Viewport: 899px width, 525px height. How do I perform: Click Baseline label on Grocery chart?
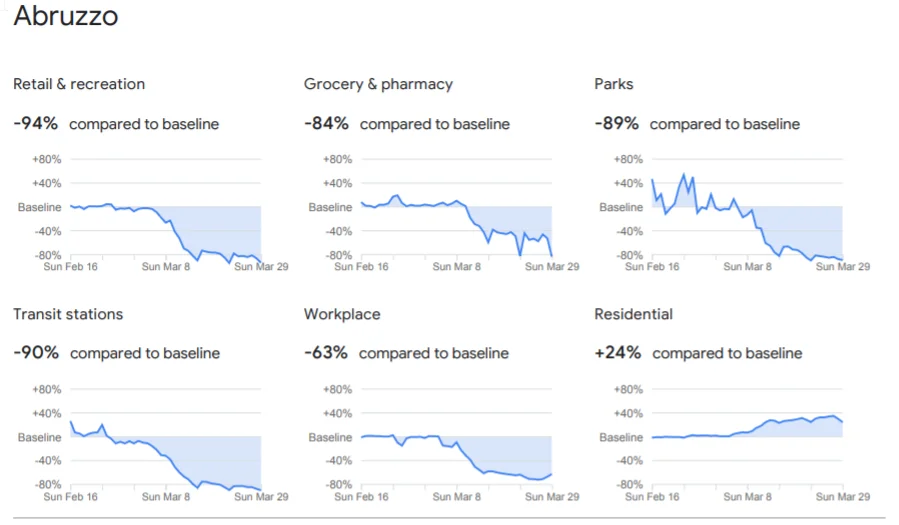coord(330,207)
